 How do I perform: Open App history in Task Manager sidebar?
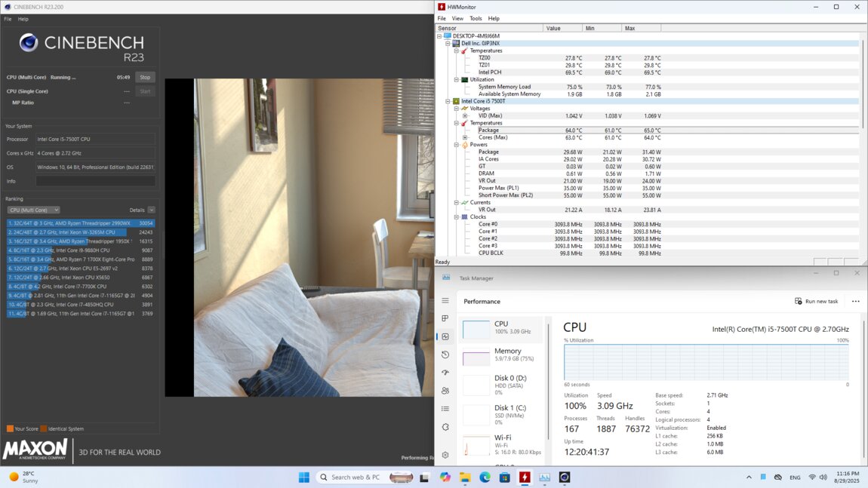point(445,354)
